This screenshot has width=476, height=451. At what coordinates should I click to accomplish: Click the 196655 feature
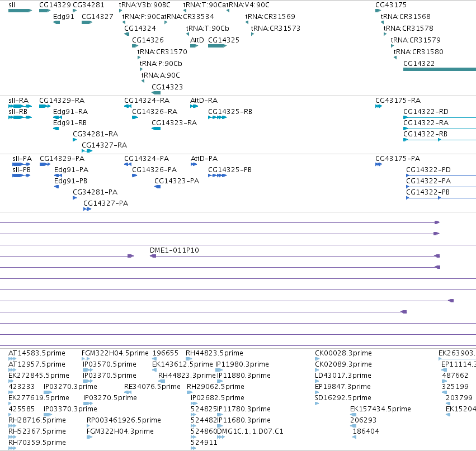pyautogui.click(x=154, y=359)
